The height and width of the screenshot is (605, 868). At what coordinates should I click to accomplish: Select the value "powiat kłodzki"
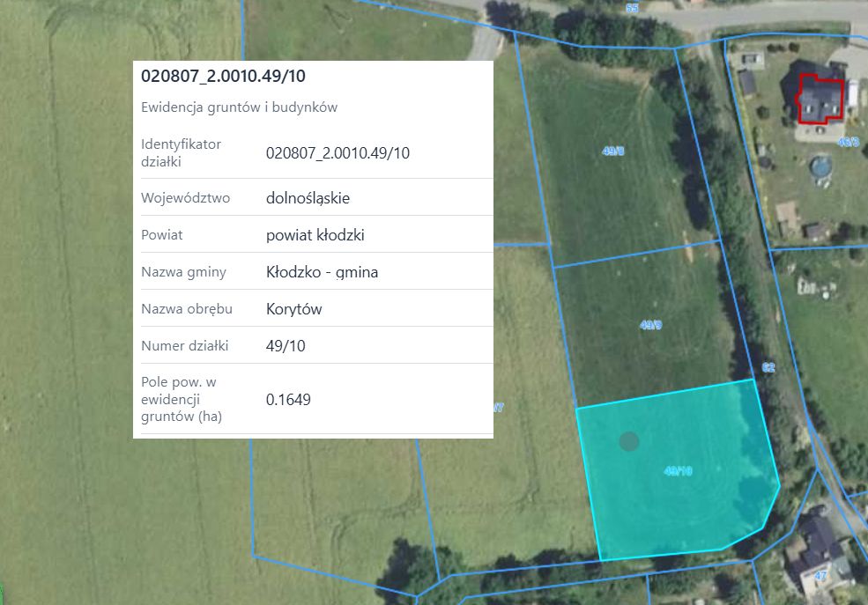tap(315, 235)
